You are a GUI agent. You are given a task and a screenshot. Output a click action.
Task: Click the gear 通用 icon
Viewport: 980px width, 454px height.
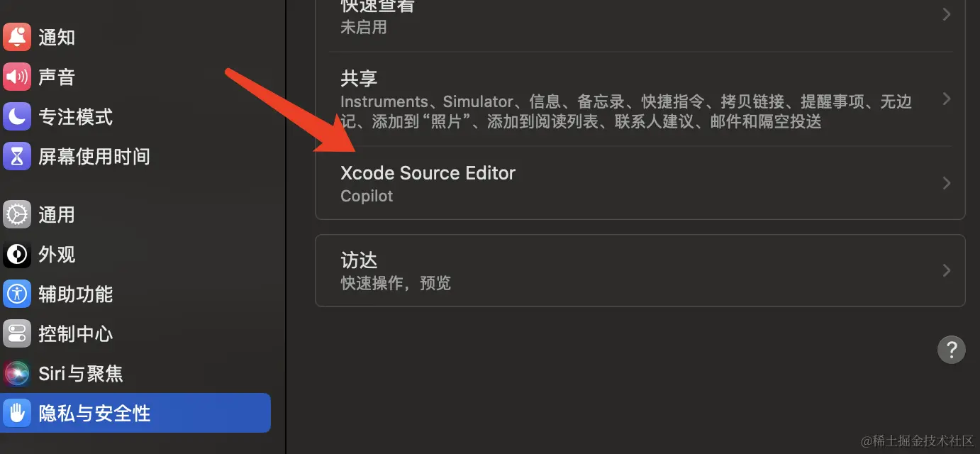(x=17, y=214)
